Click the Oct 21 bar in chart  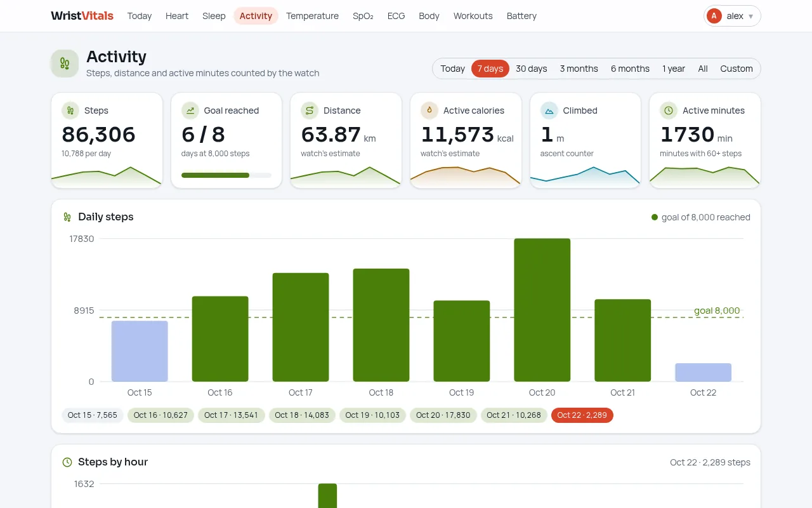pyautogui.click(x=623, y=340)
